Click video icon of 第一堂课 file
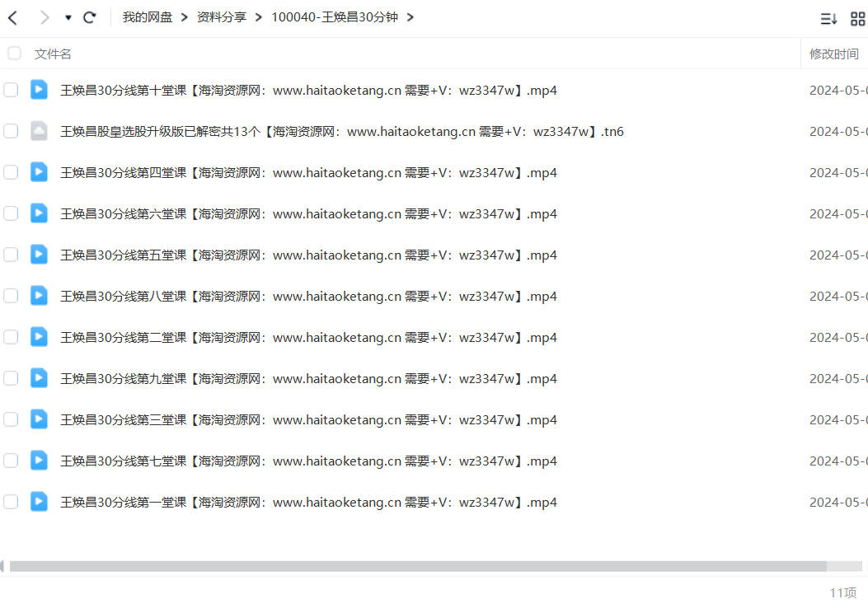 (x=39, y=502)
